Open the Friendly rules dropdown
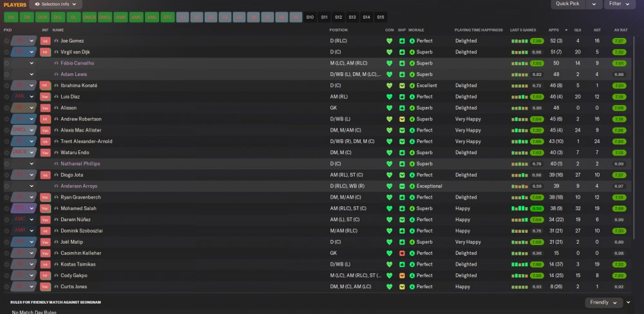The height and width of the screenshot is (314, 644). click(604, 302)
